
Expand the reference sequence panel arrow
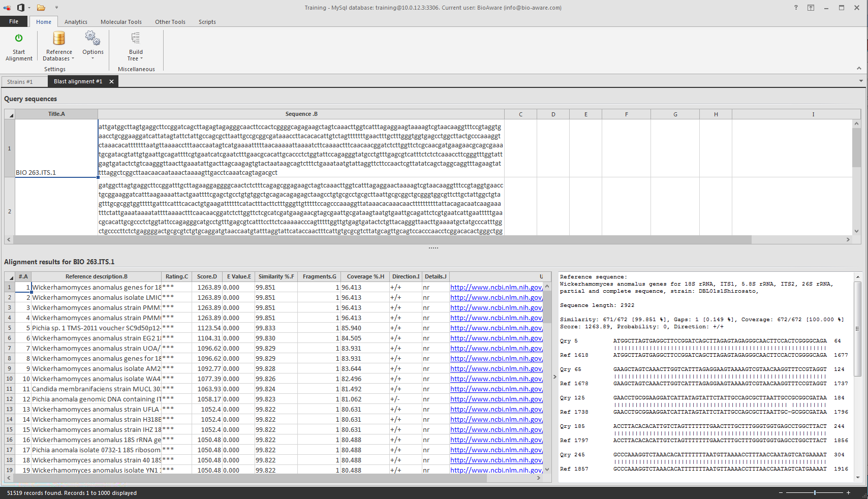pos(553,377)
